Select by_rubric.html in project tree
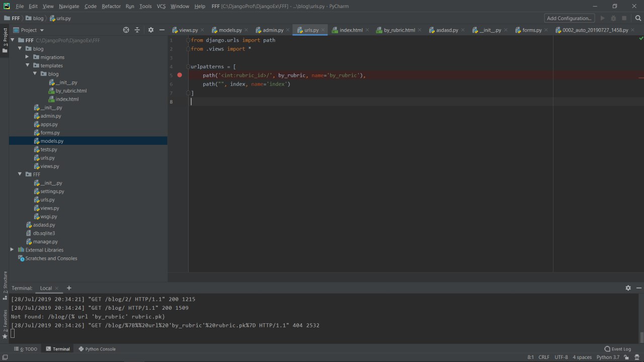 [x=71, y=91]
